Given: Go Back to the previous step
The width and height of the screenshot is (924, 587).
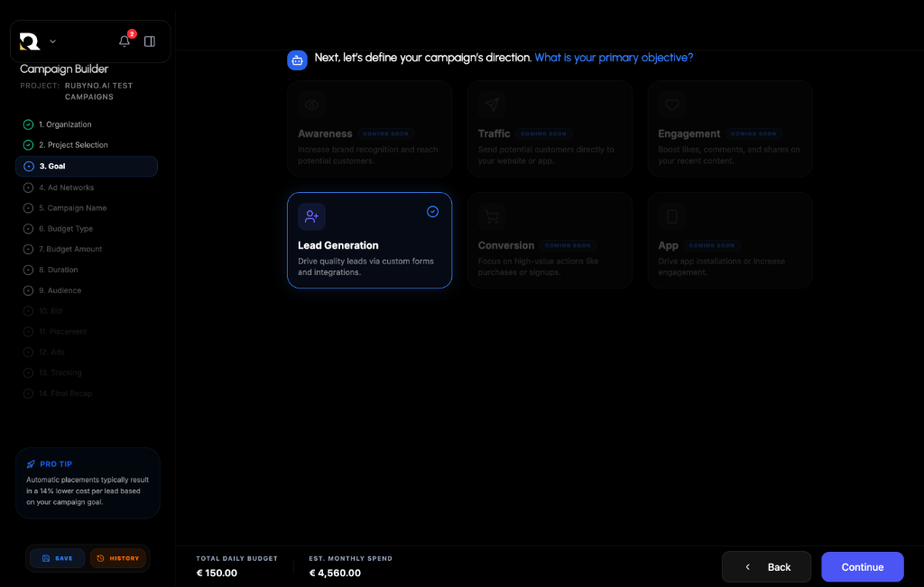Looking at the screenshot, I should tap(766, 567).
